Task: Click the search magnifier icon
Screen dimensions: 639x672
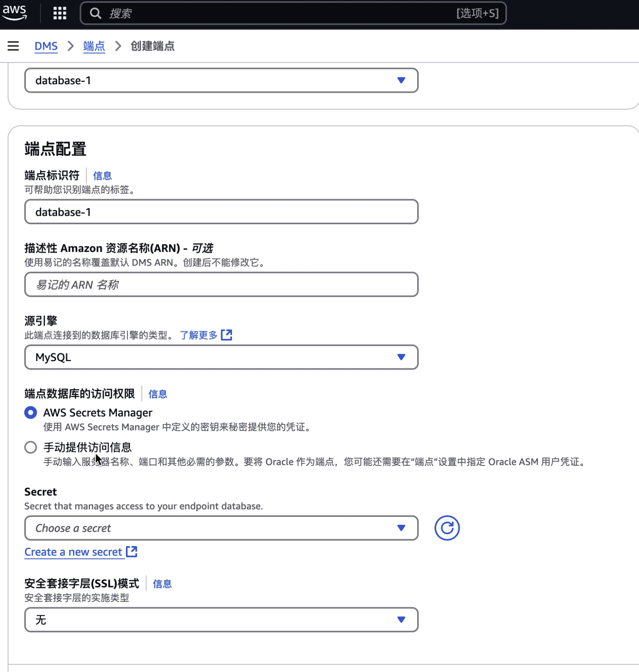Action: (96, 13)
